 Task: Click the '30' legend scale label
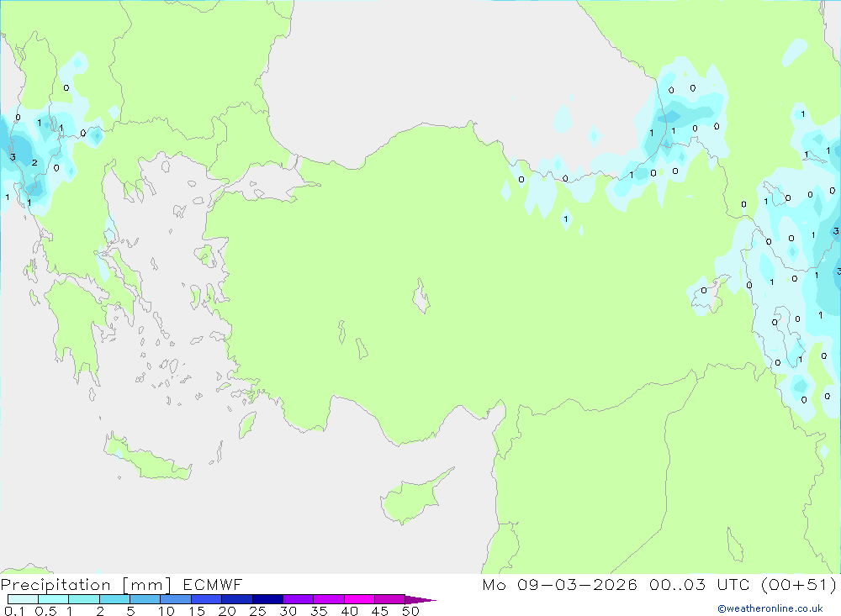[288, 611]
